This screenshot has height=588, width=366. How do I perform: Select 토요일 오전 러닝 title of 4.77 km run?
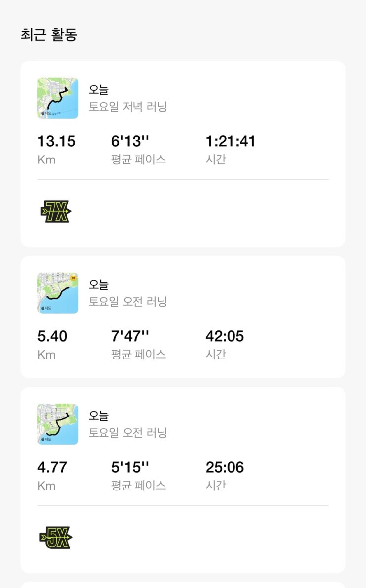[x=128, y=432]
